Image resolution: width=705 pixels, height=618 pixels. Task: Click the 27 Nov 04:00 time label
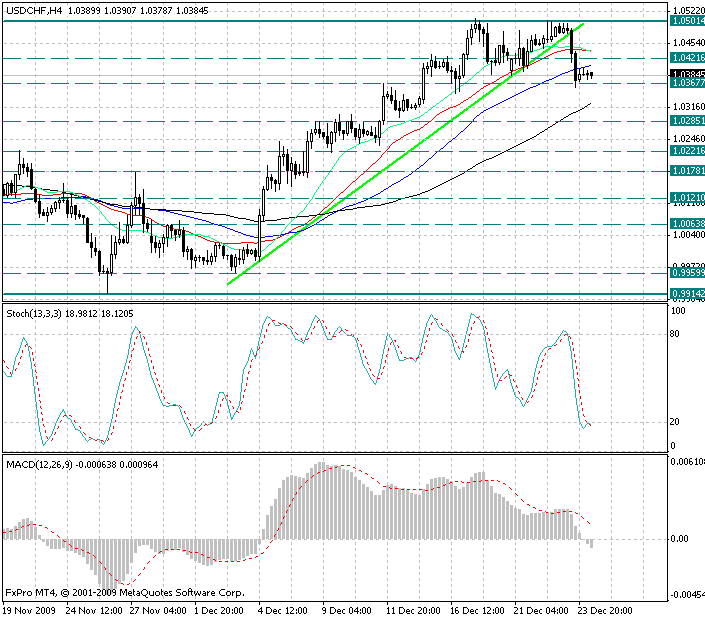click(x=158, y=611)
